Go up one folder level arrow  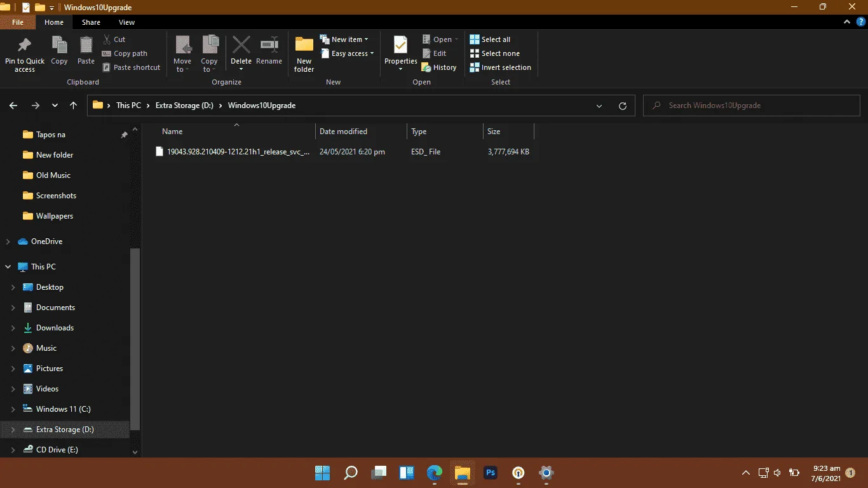74,105
